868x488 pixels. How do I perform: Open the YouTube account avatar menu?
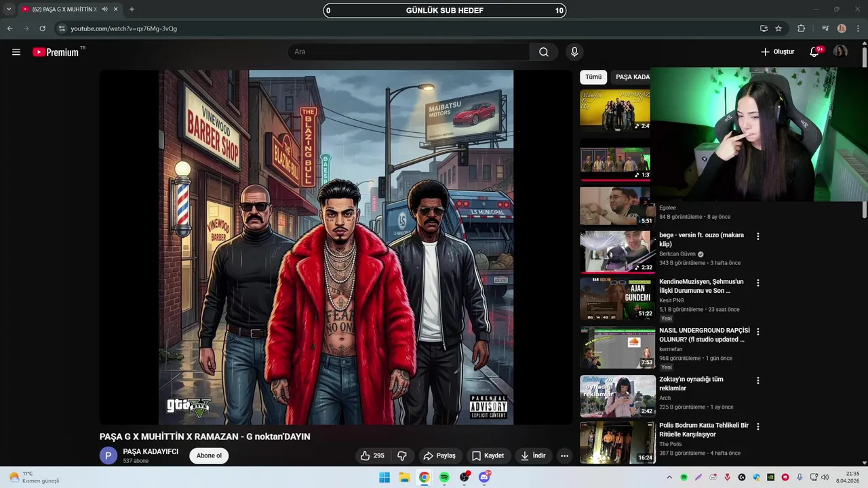840,52
